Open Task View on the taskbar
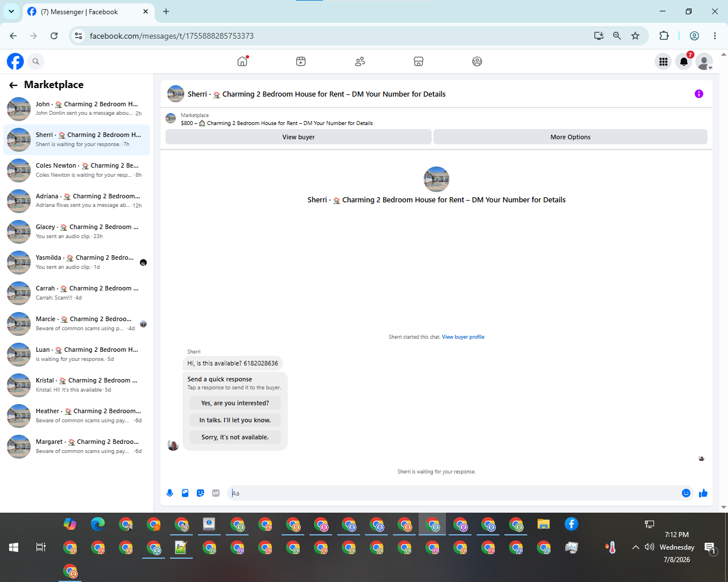 (41, 547)
